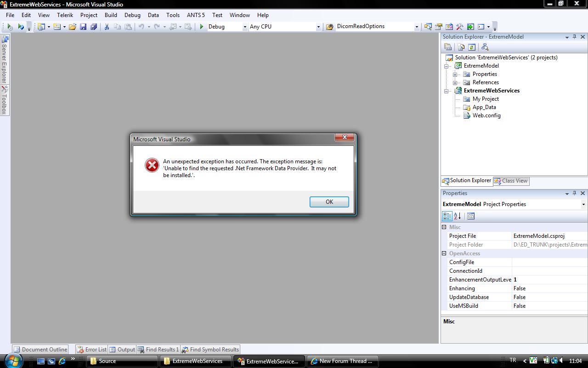Open the Debug configuration dropdown
Screen dimensions: 588x368
pos(245,27)
